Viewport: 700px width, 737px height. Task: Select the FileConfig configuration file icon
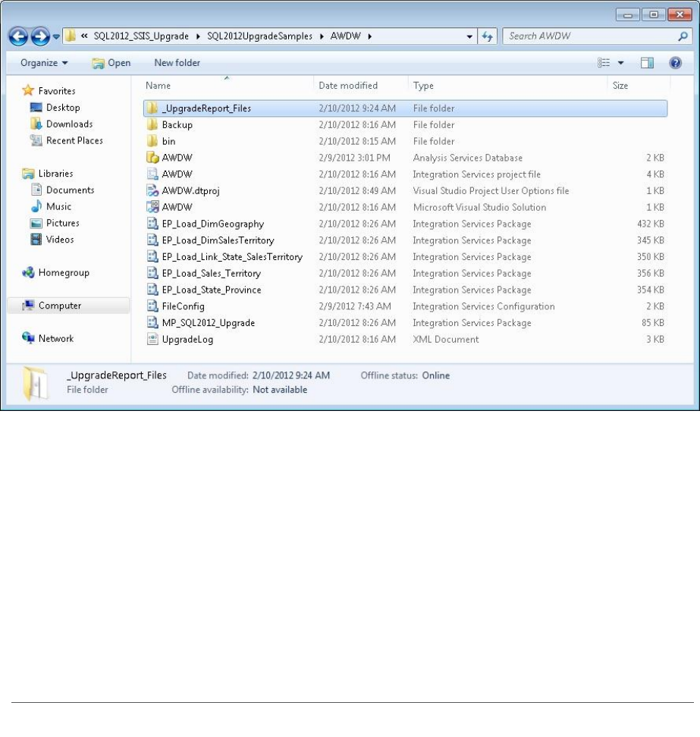152,306
